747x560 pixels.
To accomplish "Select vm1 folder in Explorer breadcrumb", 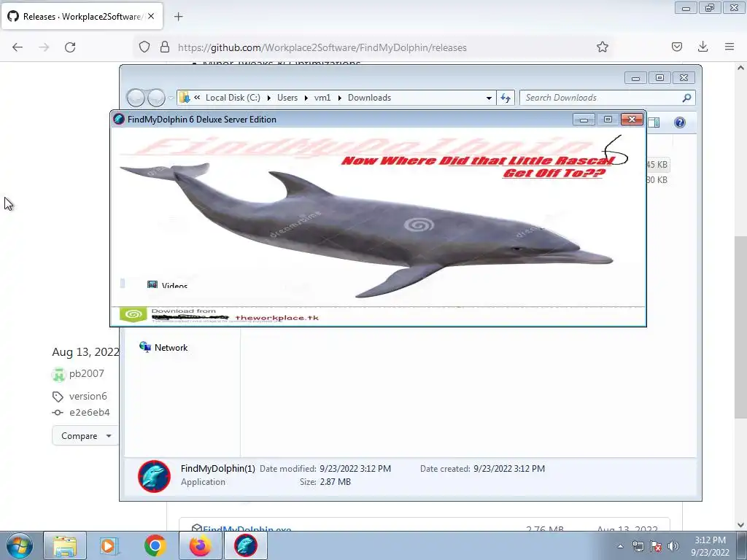I will (x=322, y=98).
